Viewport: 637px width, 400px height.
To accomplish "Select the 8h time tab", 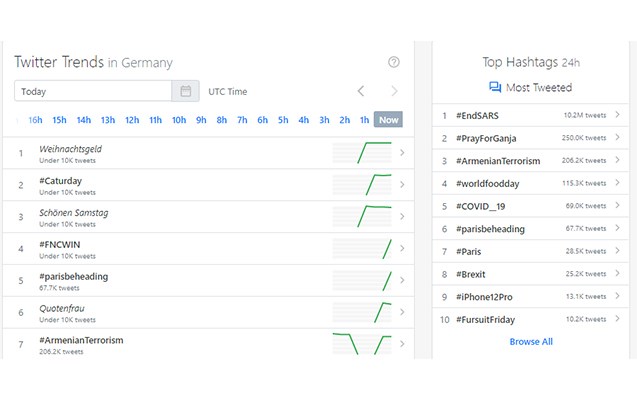I will point(221,120).
